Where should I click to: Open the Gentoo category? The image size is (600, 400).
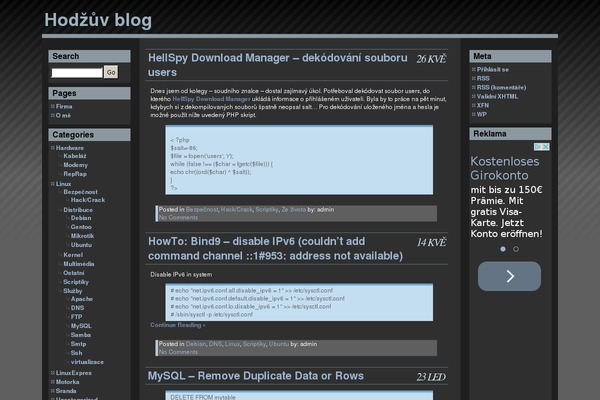pos(81,227)
